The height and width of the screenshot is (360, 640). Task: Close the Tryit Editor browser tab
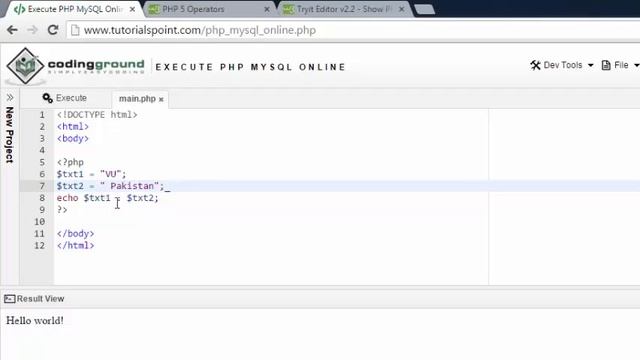(x=401, y=9)
